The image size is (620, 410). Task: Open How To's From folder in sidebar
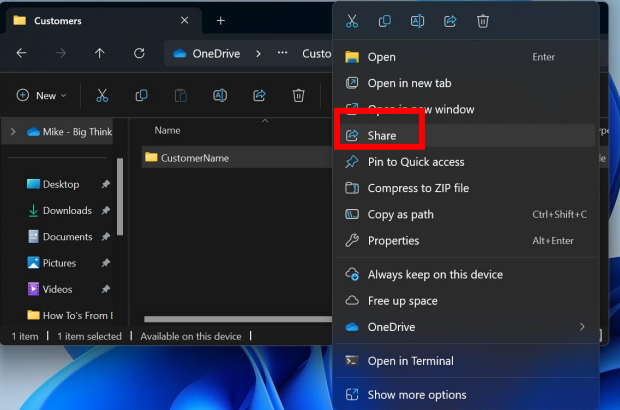pos(70,316)
